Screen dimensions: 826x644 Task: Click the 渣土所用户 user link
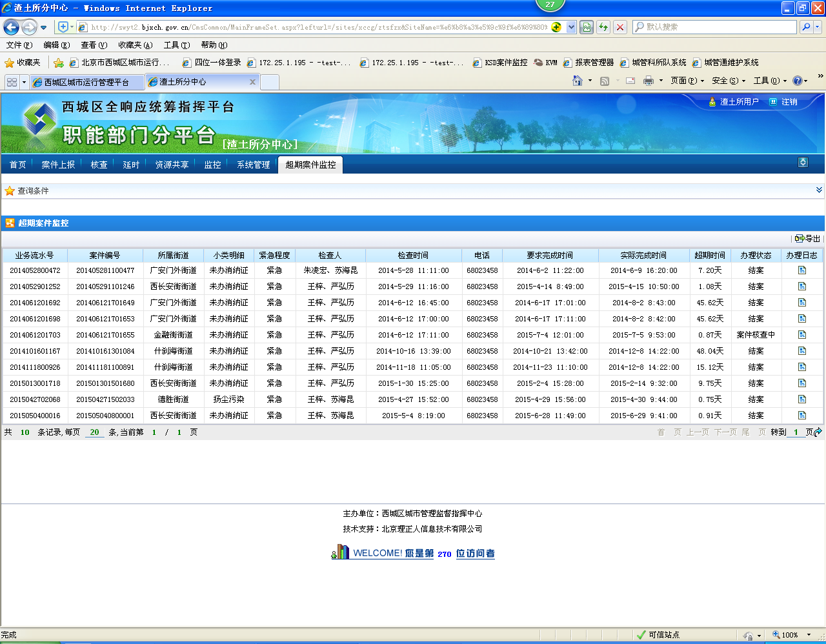point(739,102)
